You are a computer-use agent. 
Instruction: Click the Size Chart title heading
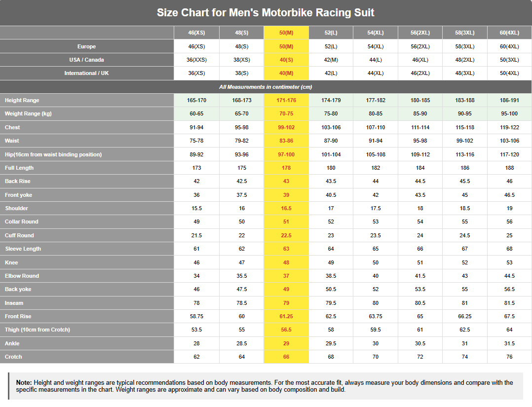266,12
